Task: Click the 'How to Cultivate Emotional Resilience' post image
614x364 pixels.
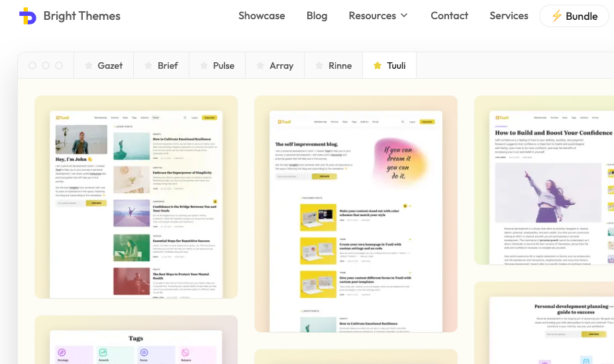Action: 132,146
